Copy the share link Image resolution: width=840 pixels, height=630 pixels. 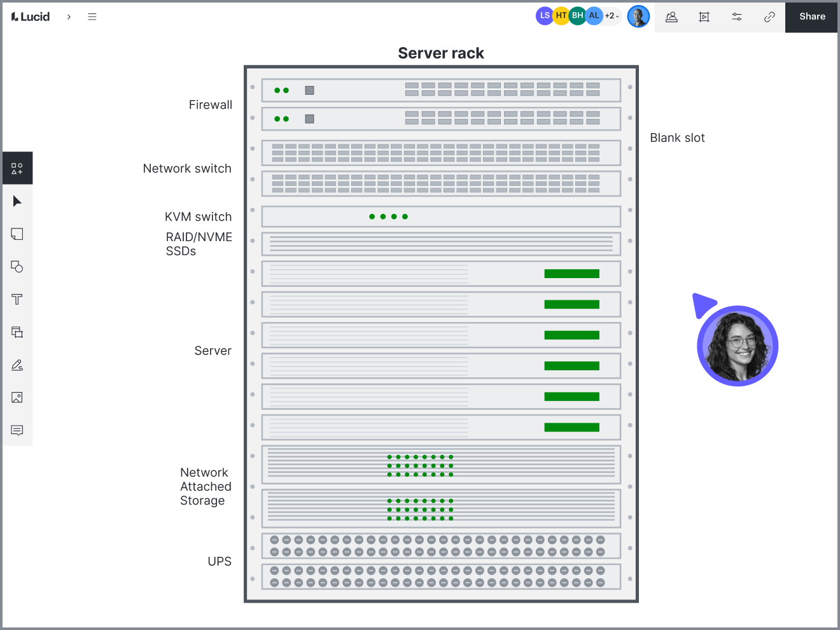[x=769, y=17]
